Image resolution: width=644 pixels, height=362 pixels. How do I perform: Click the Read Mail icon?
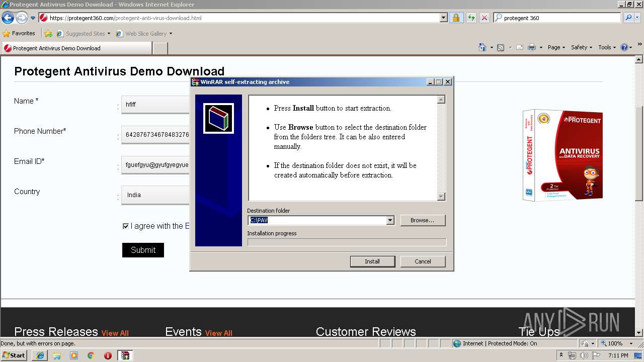tap(519, 47)
